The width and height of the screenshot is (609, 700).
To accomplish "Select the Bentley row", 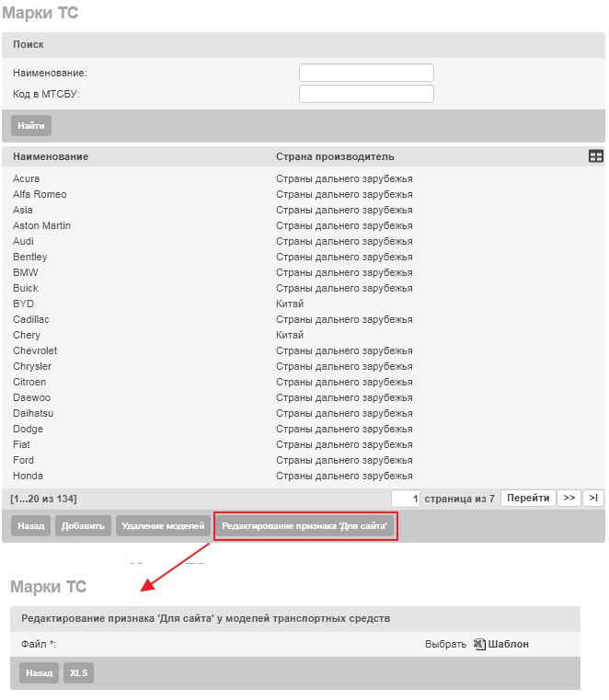I will 304,257.
